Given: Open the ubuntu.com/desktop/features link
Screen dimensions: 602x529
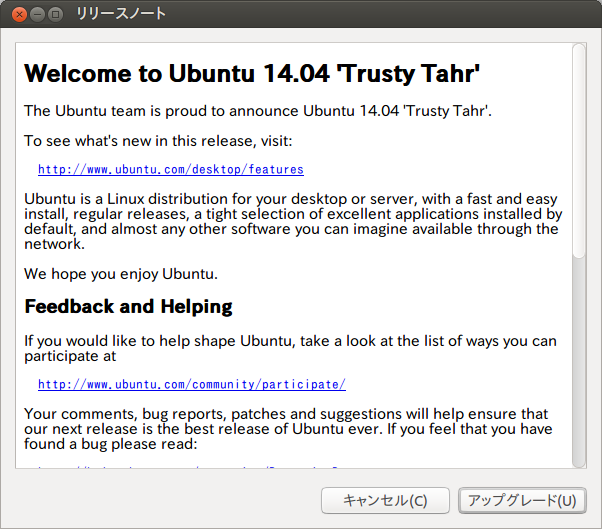Looking at the screenshot, I should 171,169.
